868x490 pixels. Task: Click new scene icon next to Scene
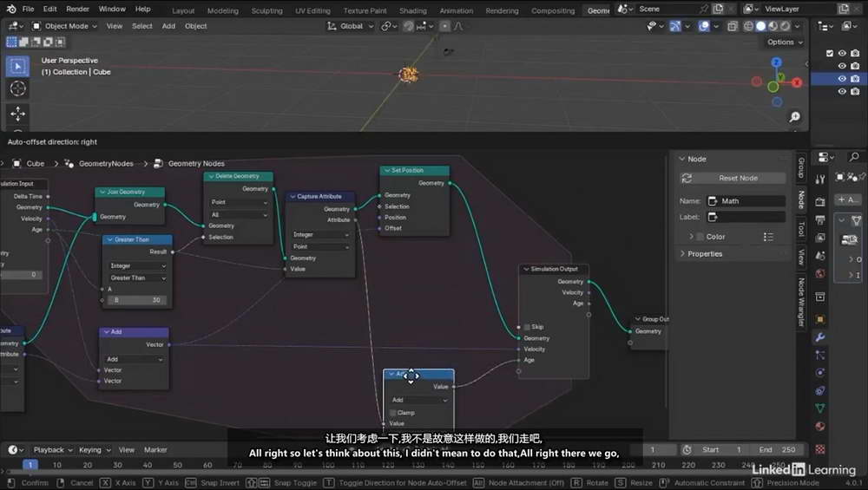[718, 9]
